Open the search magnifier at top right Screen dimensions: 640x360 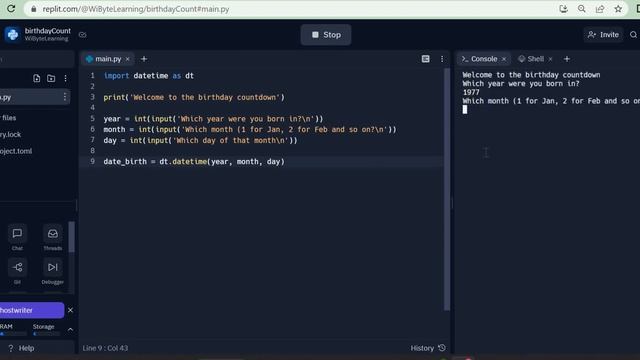point(633,35)
